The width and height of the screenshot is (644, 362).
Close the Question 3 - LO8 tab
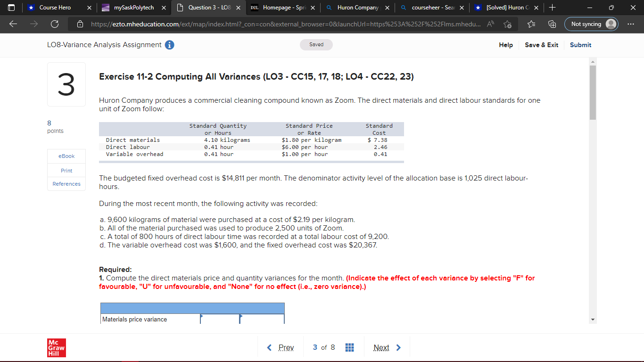pyautogui.click(x=238, y=8)
